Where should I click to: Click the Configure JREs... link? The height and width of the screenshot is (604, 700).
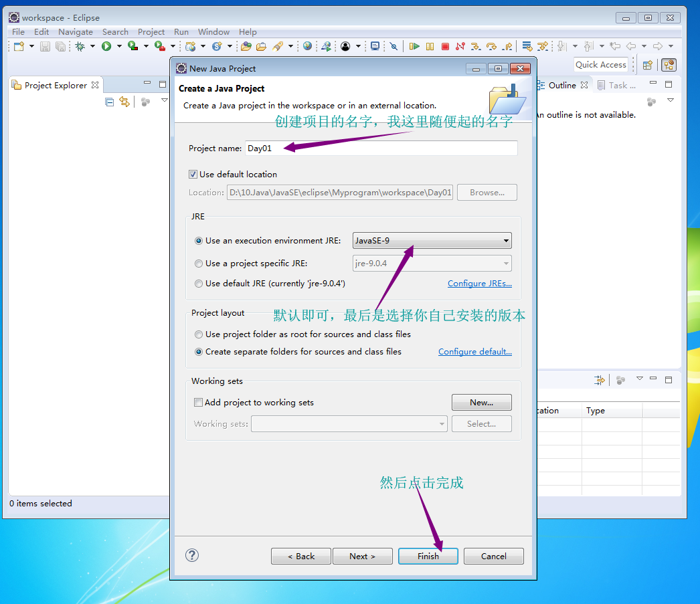click(479, 284)
